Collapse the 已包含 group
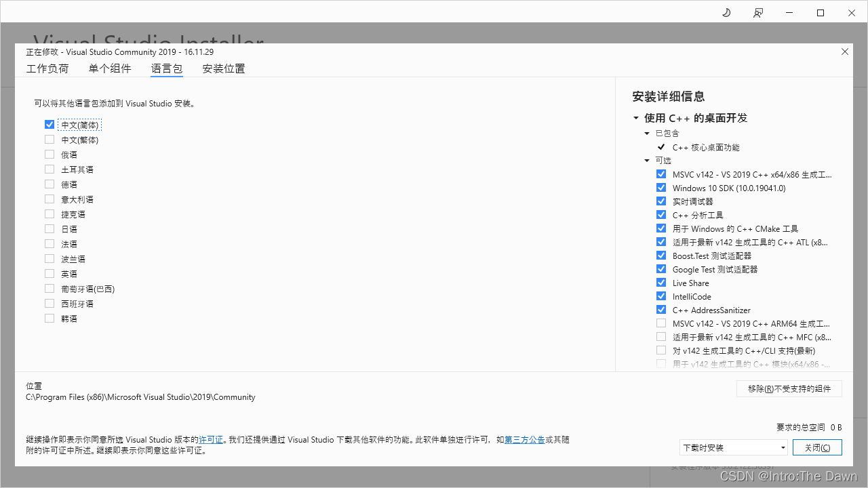The image size is (868, 488). [x=647, y=134]
